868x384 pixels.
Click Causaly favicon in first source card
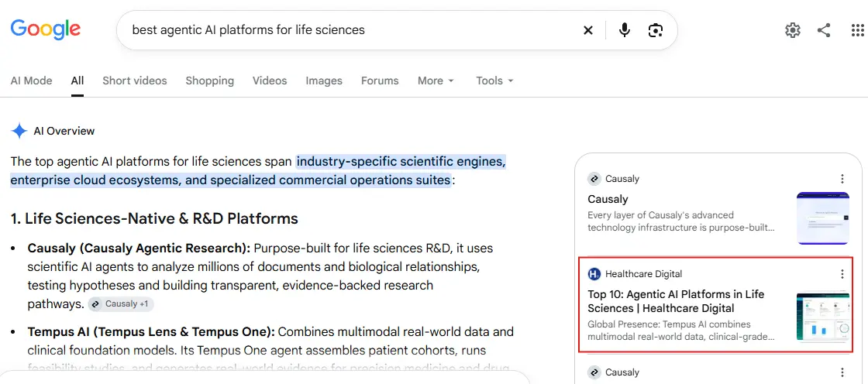coord(594,179)
